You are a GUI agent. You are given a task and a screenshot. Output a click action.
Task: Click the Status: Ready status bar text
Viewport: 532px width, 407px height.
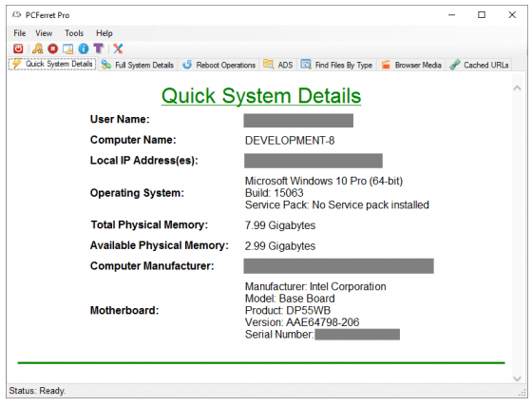[37, 391]
